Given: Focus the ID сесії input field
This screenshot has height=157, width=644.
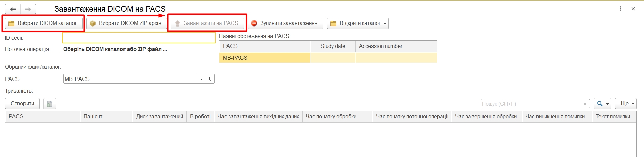Looking at the screenshot, I should click(139, 38).
